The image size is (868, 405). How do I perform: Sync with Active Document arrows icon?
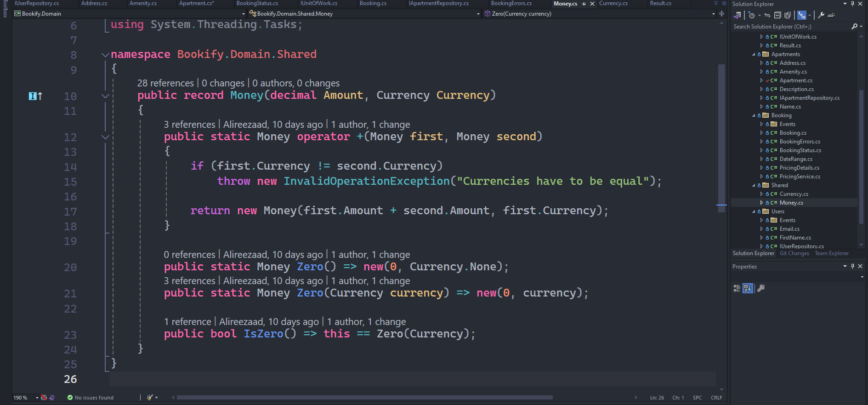tap(767, 15)
